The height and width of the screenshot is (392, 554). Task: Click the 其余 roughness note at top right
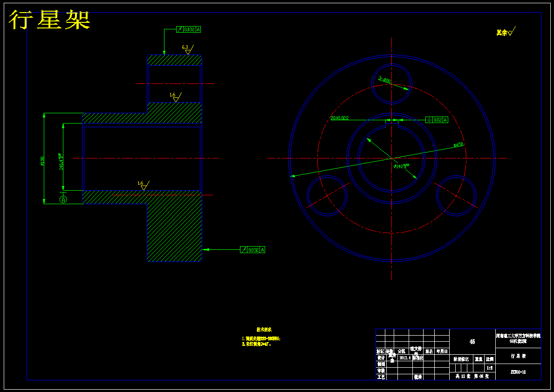(x=506, y=32)
